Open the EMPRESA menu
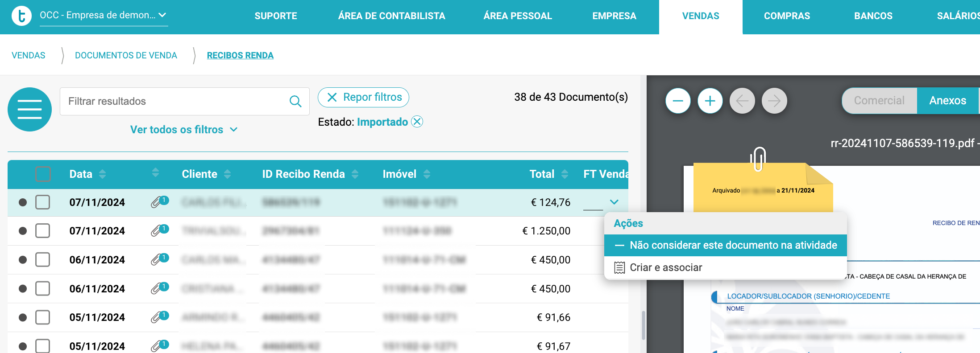 pos(614,16)
